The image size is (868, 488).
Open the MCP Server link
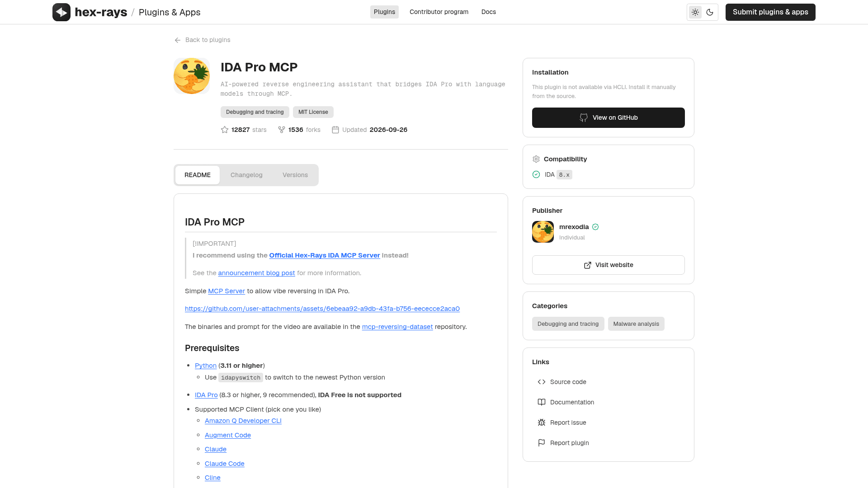(x=226, y=291)
